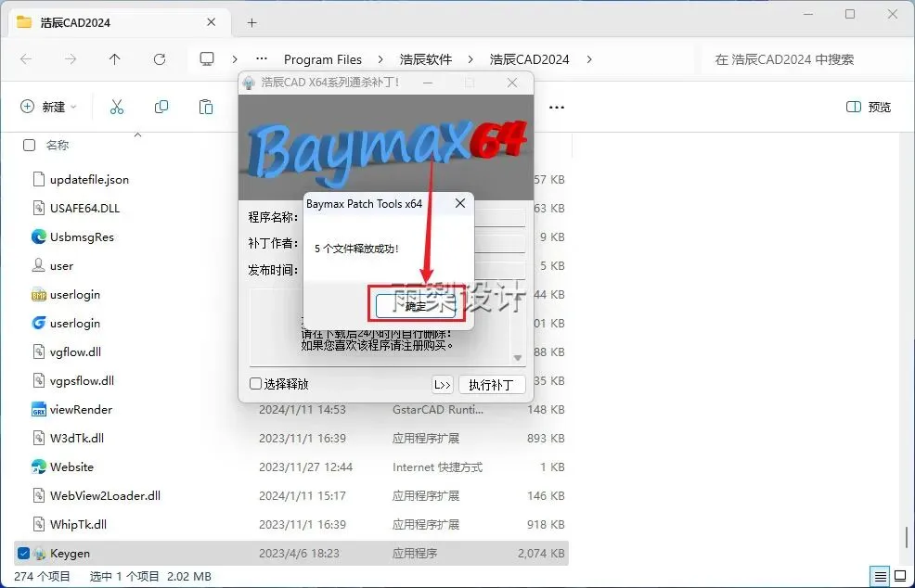The image size is (915, 588).
Task: Expand chevron after 浩辰软件 breadcrumb
Action: (x=470, y=59)
